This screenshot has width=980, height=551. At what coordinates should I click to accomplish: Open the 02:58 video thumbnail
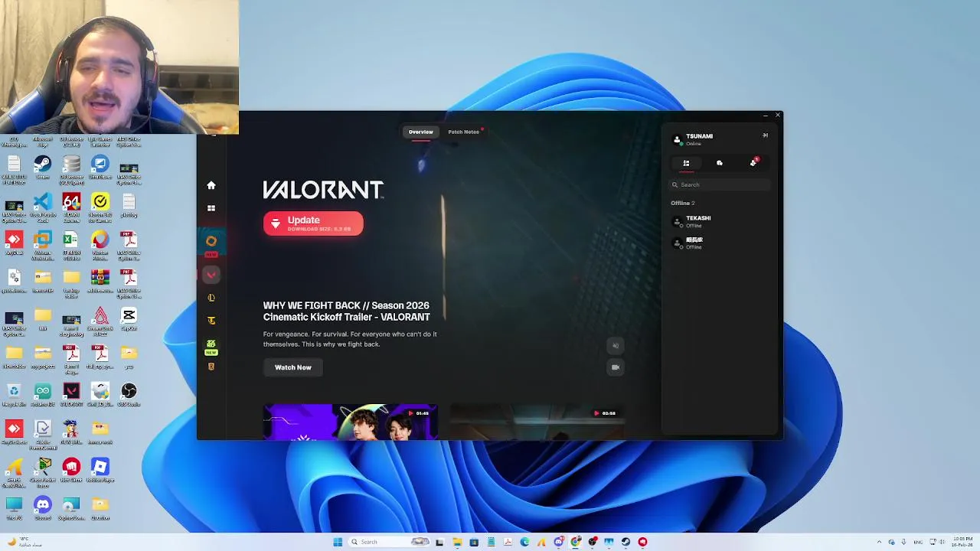[x=537, y=422]
